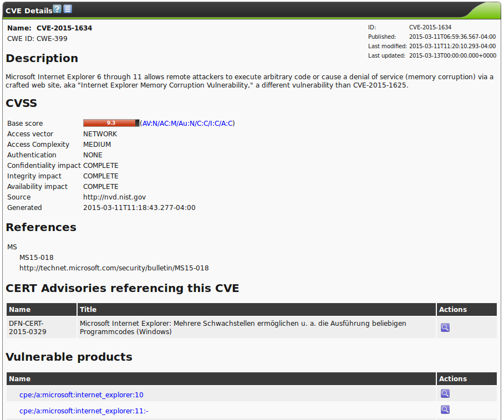Click the CWE ID: CWE-399 text
The height and width of the screenshot is (420, 504).
click(x=37, y=39)
